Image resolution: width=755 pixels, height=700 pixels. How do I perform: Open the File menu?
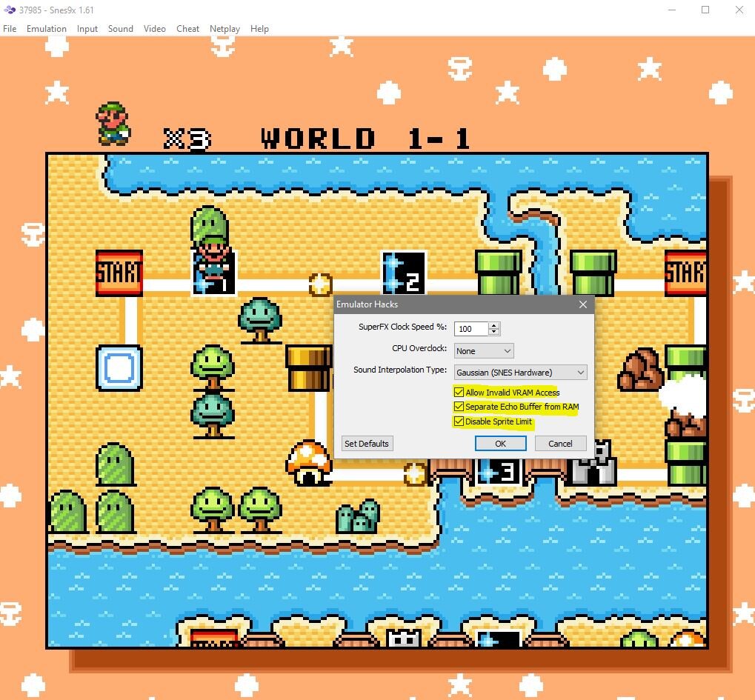pyautogui.click(x=10, y=29)
